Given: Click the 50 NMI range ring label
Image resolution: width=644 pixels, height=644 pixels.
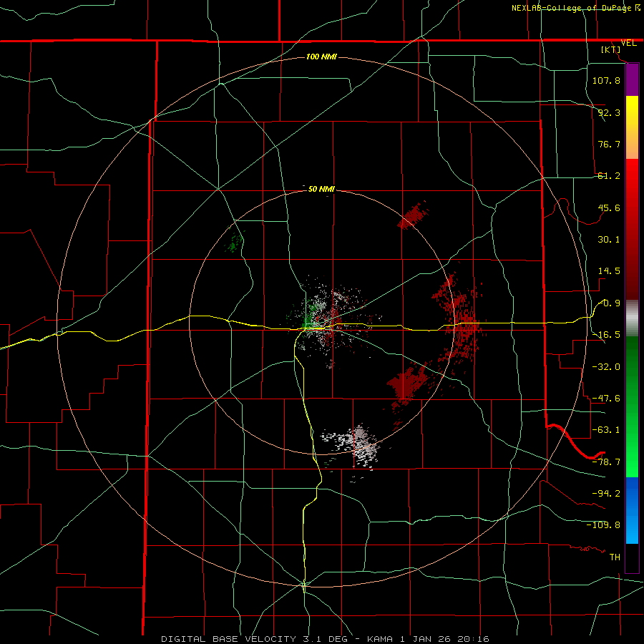Looking at the screenshot, I should tap(321, 189).
